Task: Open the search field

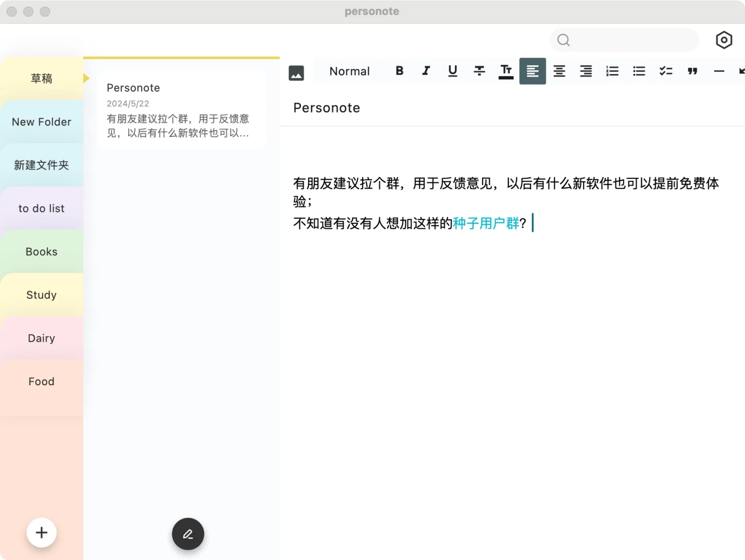Action: [623, 40]
